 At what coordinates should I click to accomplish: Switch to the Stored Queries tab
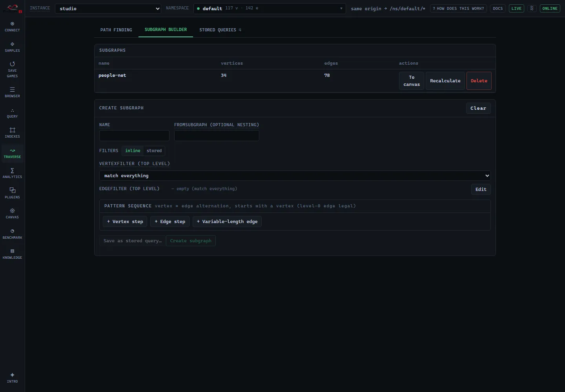pos(220,30)
